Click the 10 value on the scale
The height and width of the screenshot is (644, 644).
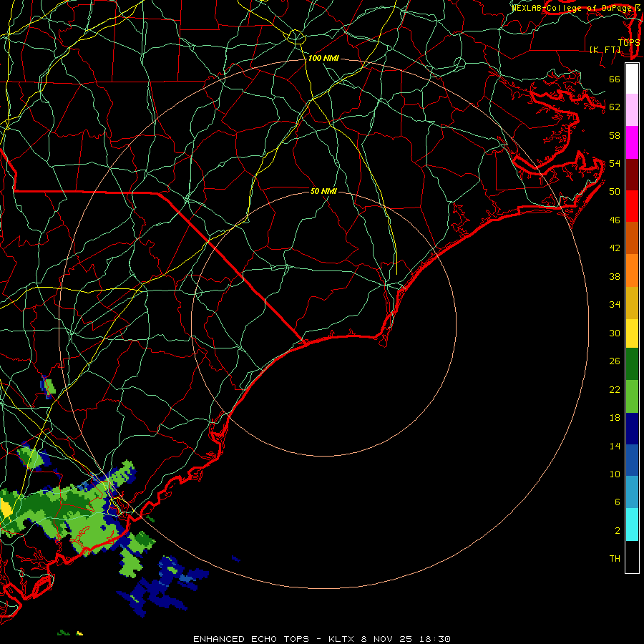(615, 474)
